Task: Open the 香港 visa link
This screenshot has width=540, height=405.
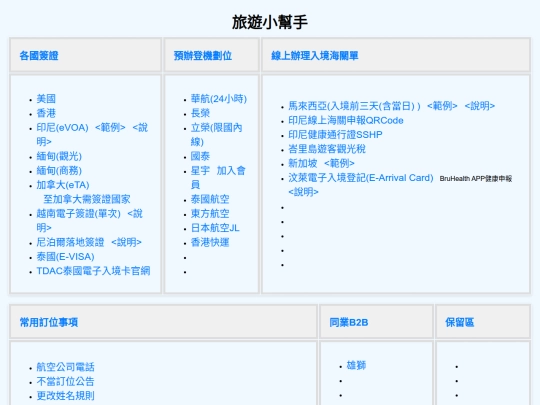Action: tap(46, 113)
